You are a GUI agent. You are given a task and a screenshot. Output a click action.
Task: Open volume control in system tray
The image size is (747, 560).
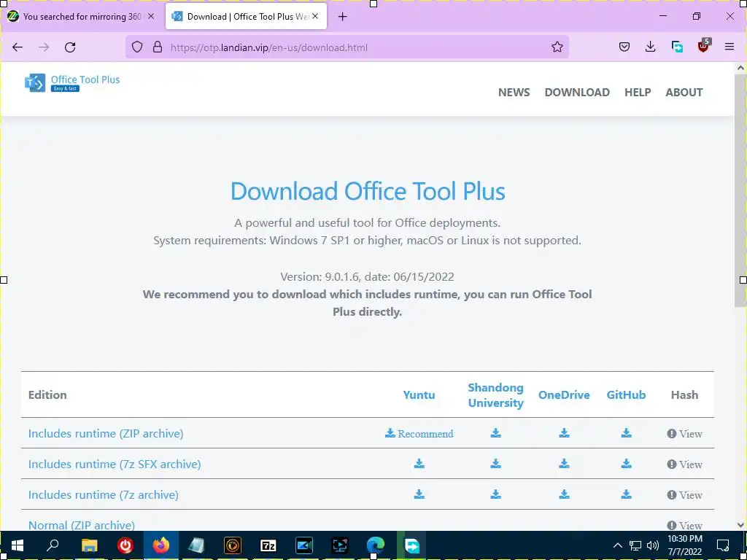click(653, 545)
